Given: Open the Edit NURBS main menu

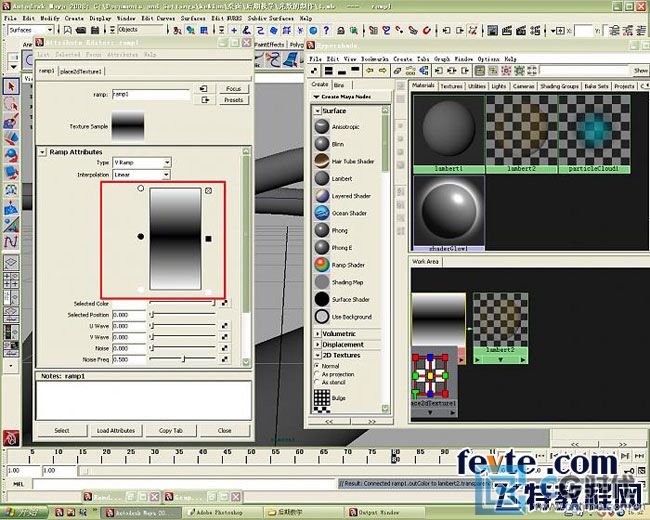Looking at the screenshot, I should [226, 18].
